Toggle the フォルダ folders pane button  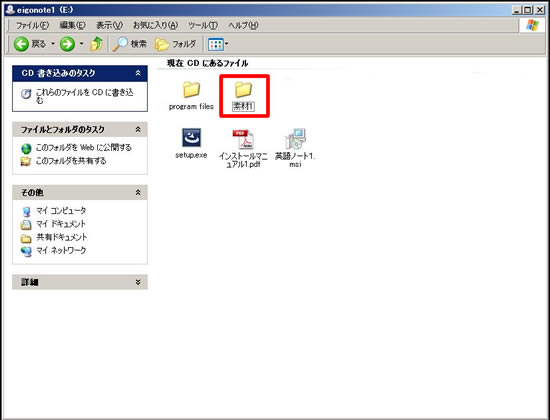click(175, 44)
